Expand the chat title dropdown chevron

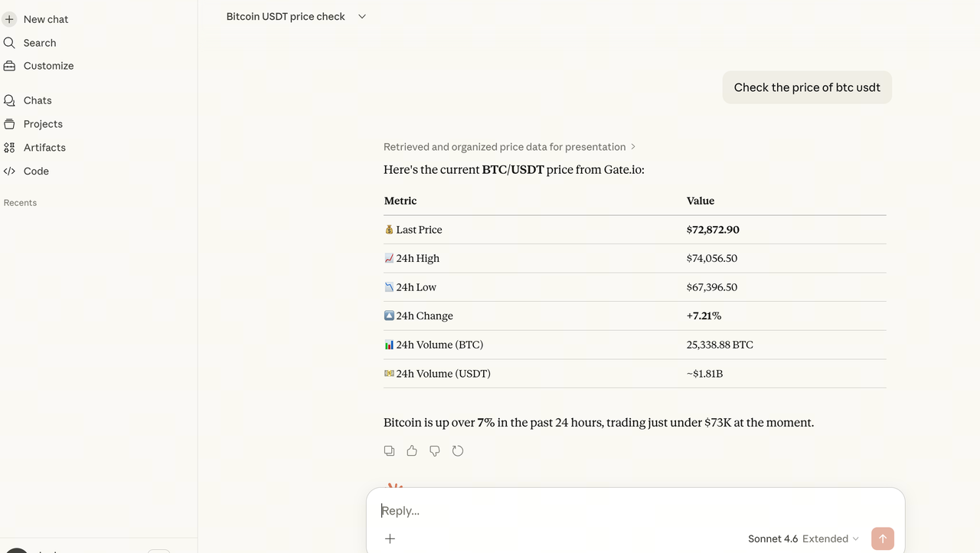pos(362,17)
